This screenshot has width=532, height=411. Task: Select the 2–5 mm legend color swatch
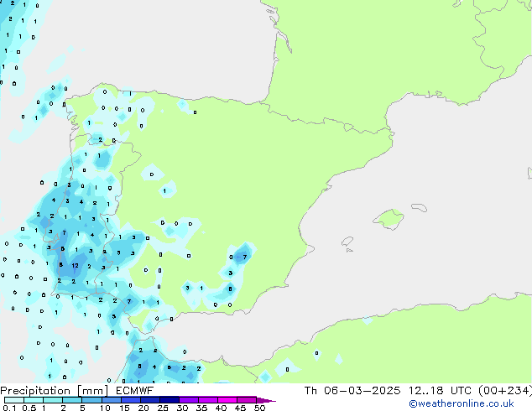(72, 400)
